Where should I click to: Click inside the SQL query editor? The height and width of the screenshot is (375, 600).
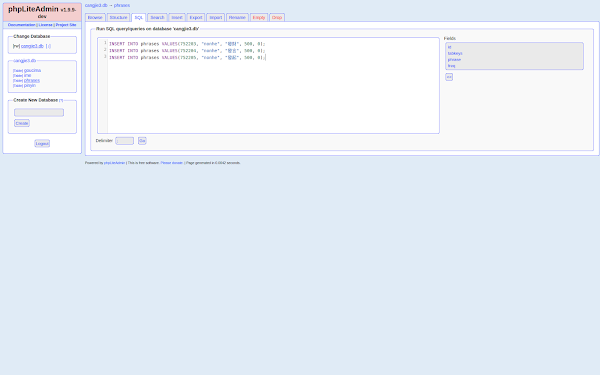pos(268,85)
